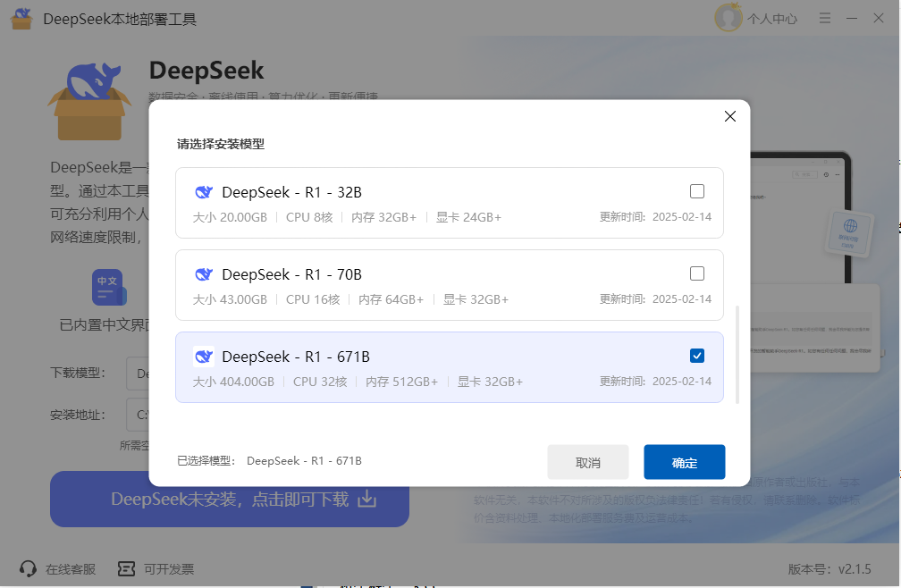Select the model scrollbar in the dialog
Viewport: 901px width, 588px height.
point(737,355)
